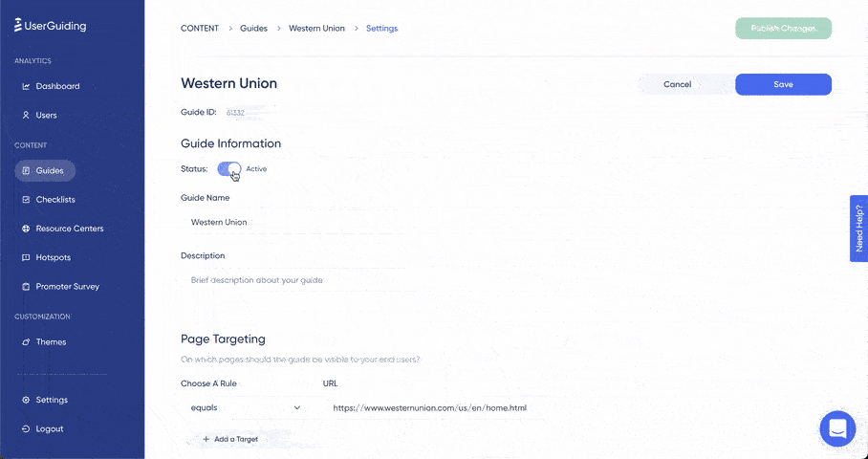The height and width of the screenshot is (459, 868).
Task: Click Add a Target button
Action: pos(230,439)
